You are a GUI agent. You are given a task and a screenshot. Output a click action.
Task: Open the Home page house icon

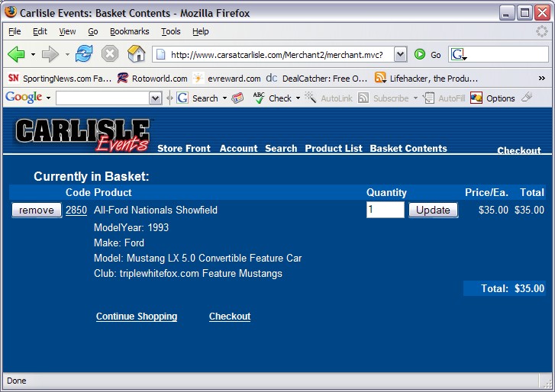click(137, 54)
